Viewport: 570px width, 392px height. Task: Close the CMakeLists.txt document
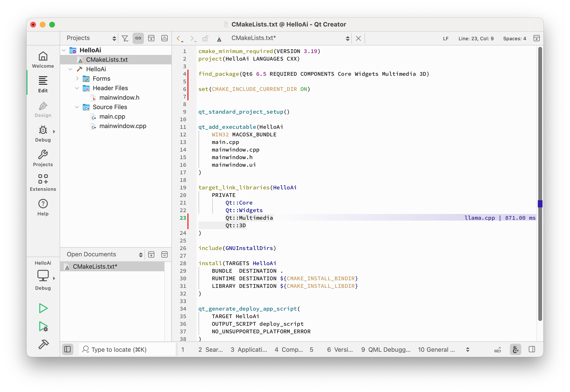[358, 38]
